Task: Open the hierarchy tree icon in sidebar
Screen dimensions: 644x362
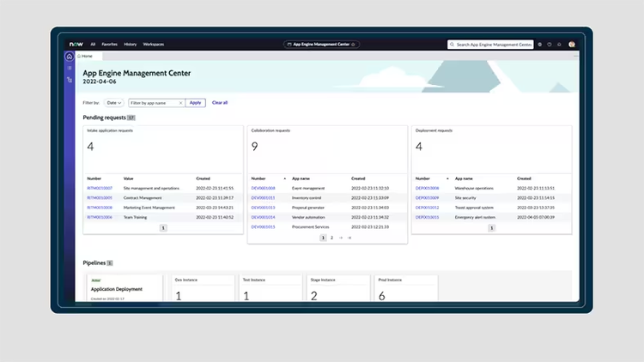Action: [70, 80]
